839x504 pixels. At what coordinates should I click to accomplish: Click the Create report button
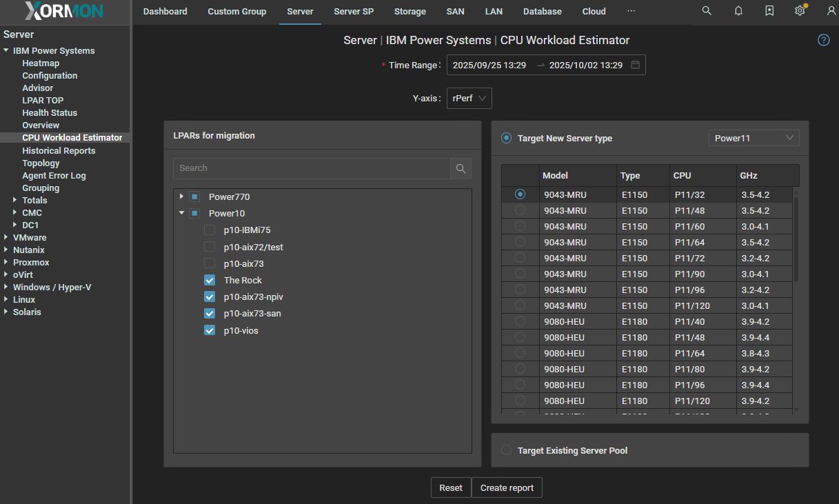click(507, 487)
